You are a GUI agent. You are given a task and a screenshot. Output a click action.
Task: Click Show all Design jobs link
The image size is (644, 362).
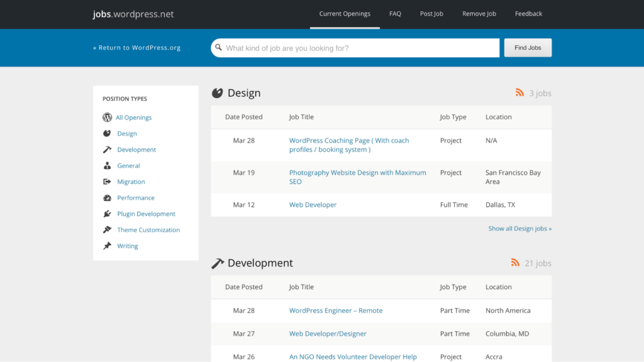[520, 229]
